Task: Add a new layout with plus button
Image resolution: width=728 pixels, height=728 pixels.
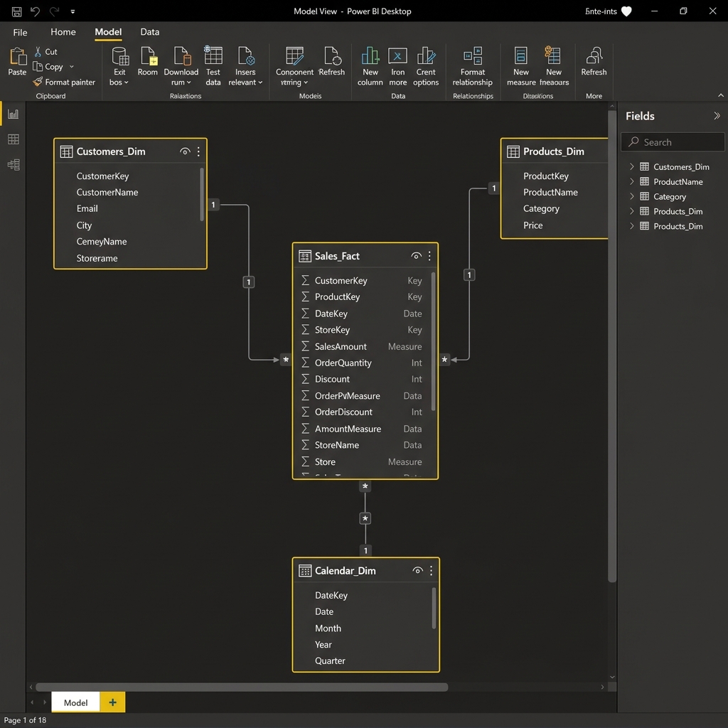Action: 112,702
